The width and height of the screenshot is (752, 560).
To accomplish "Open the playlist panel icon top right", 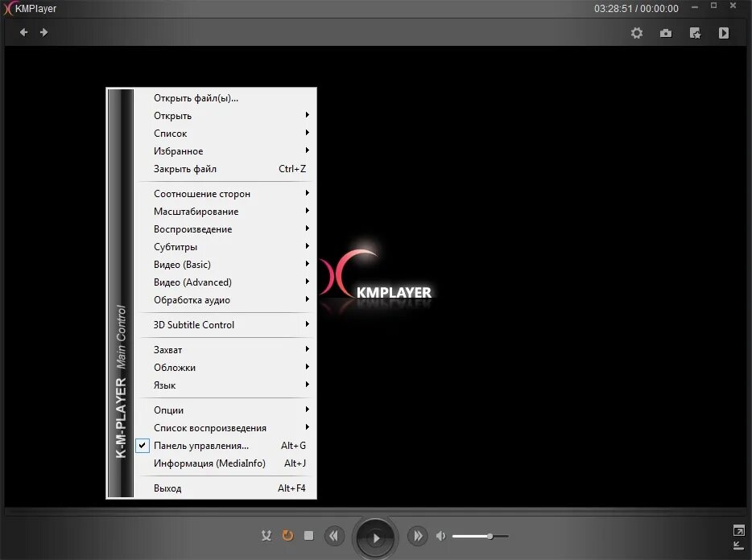I will [724, 33].
